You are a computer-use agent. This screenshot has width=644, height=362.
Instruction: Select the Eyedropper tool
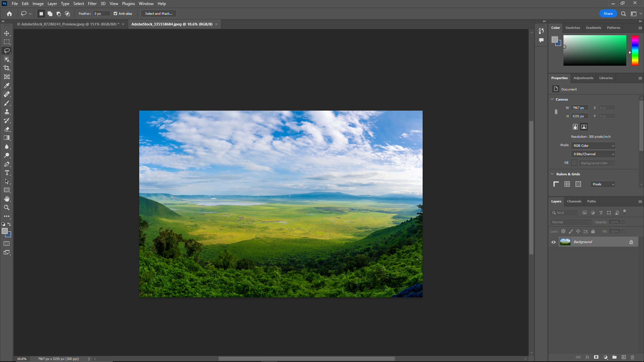(7, 85)
